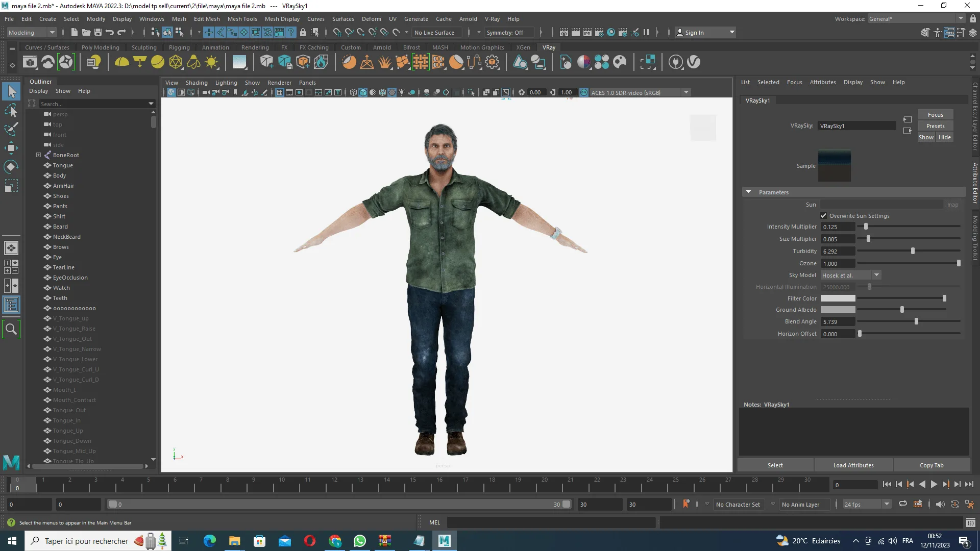Click the Load Attributes button
This screenshot has height=551, width=980.
(x=853, y=465)
